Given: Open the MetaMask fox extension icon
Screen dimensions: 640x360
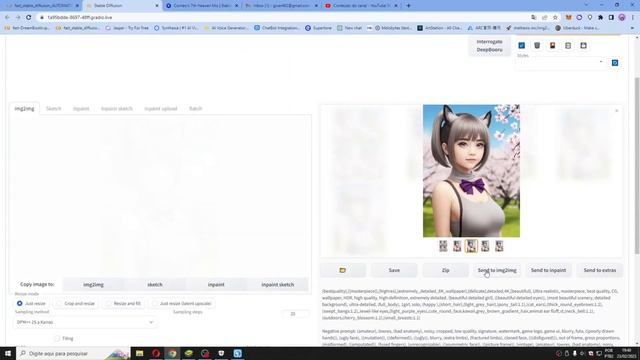Looking at the screenshot, I should 569,18.
